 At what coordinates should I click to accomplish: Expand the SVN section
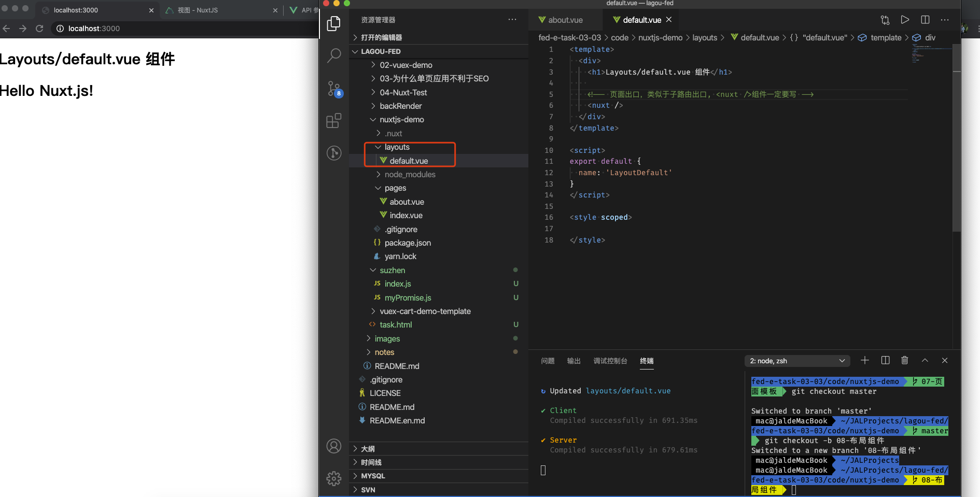pos(439,490)
